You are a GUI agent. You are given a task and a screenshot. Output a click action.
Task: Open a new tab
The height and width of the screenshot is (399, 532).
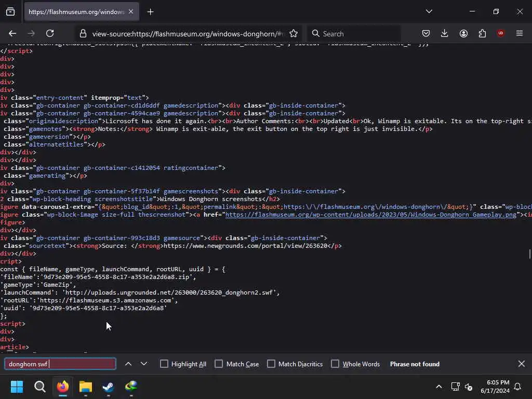[150, 12]
